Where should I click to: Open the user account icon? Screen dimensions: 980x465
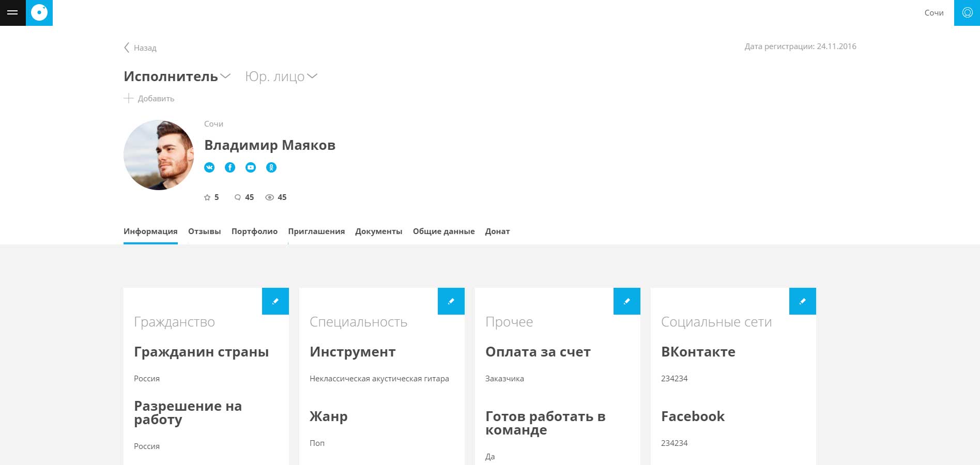pyautogui.click(x=967, y=12)
